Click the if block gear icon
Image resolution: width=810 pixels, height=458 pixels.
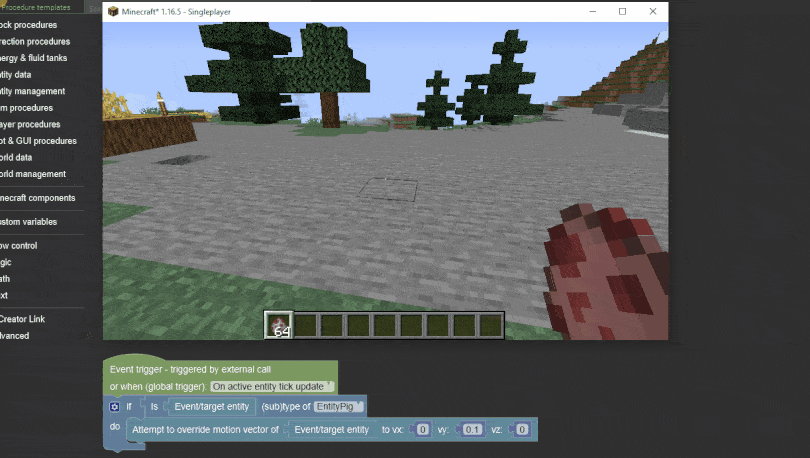click(115, 407)
